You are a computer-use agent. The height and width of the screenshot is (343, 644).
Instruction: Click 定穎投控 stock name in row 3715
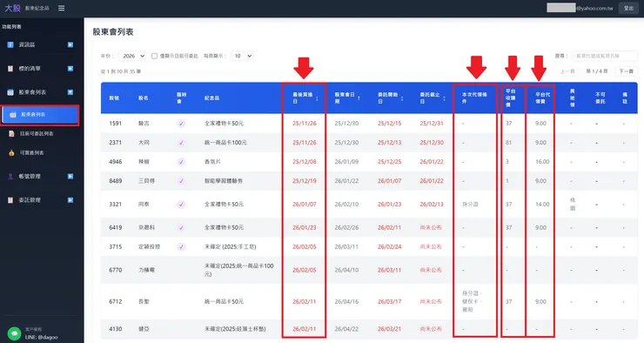[149, 247]
